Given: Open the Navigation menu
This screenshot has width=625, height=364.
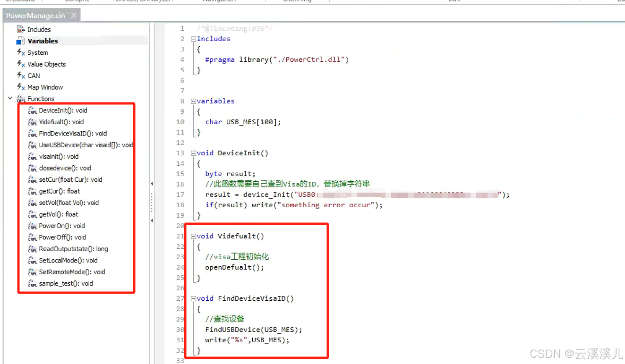Looking at the screenshot, I should pos(218,2).
